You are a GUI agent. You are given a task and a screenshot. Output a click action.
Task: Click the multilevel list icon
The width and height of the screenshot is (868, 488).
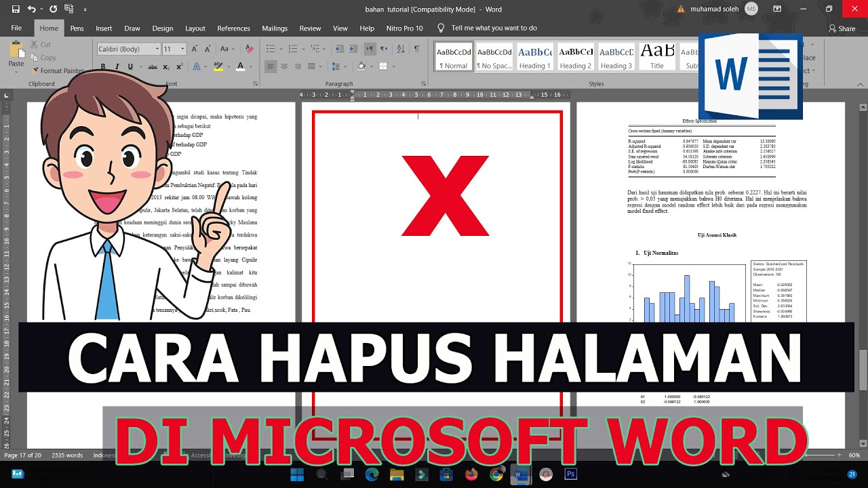coord(317,49)
